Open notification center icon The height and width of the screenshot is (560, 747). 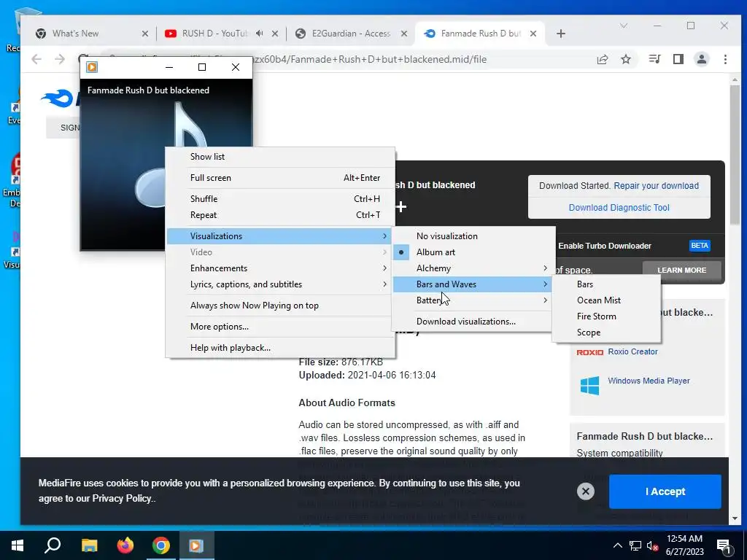click(x=724, y=545)
